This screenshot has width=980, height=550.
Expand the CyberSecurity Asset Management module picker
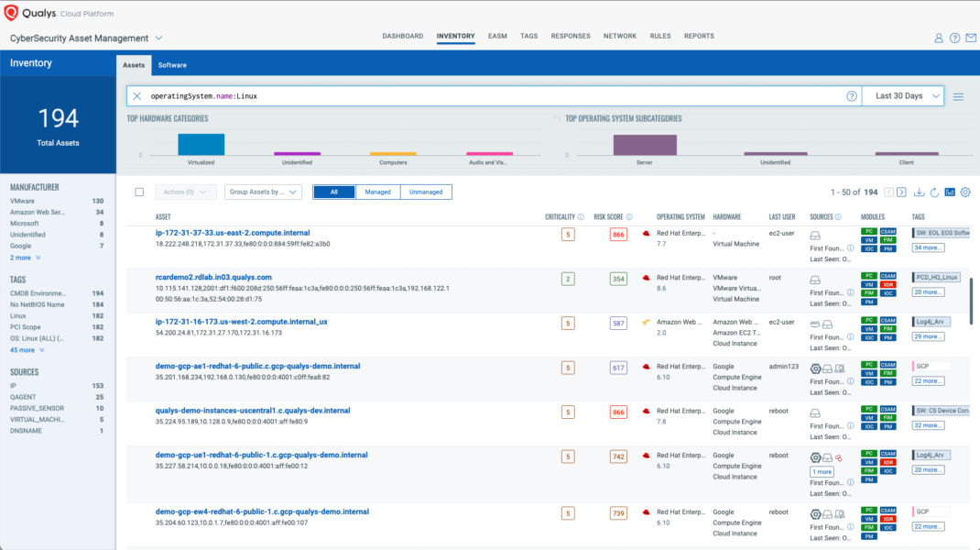[158, 38]
